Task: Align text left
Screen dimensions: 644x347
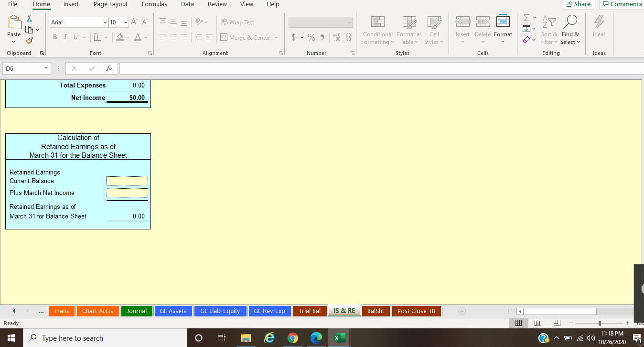Action: click(162, 37)
